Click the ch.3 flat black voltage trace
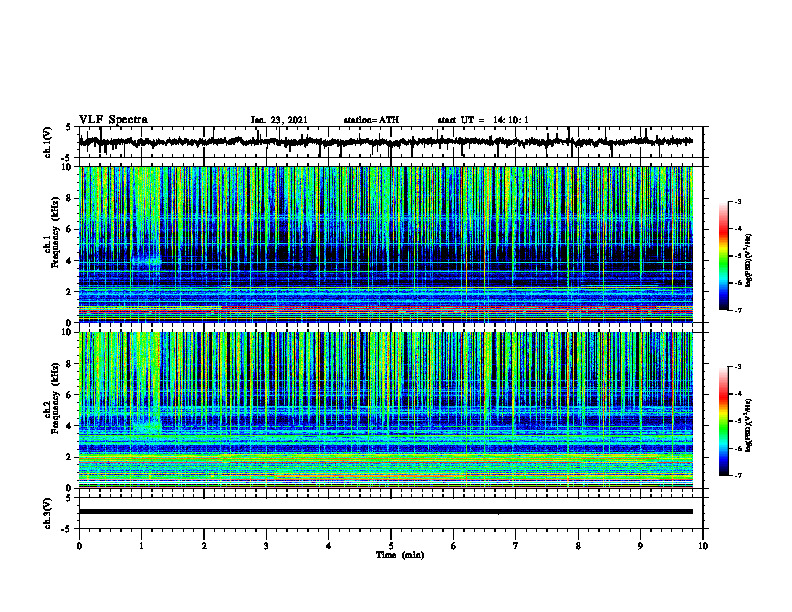792x612 pixels. pos(385,512)
